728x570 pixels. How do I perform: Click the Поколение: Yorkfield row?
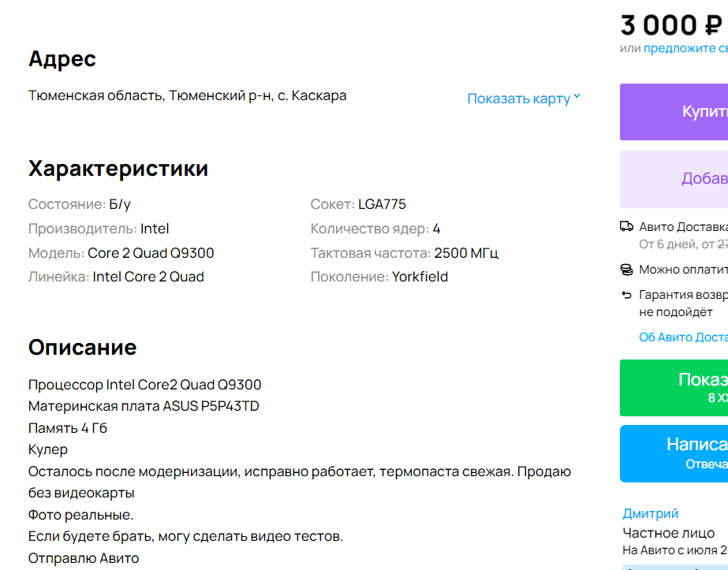coord(379,277)
